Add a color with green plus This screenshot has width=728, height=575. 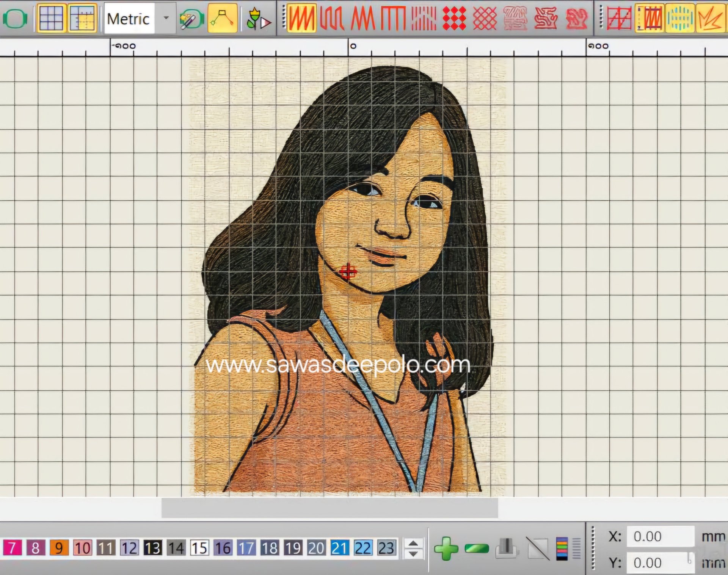click(446, 548)
